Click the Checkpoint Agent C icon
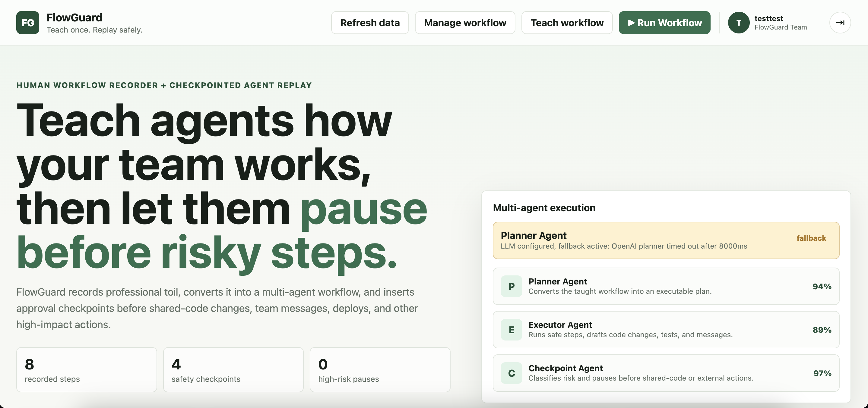The width and height of the screenshot is (868, 408). click(x=511, y=373)
